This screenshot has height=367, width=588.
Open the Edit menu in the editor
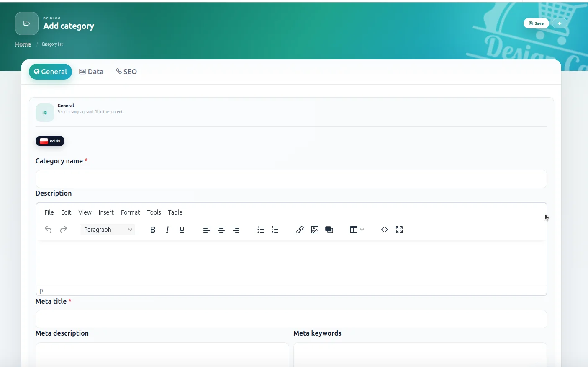coord(66,212)
